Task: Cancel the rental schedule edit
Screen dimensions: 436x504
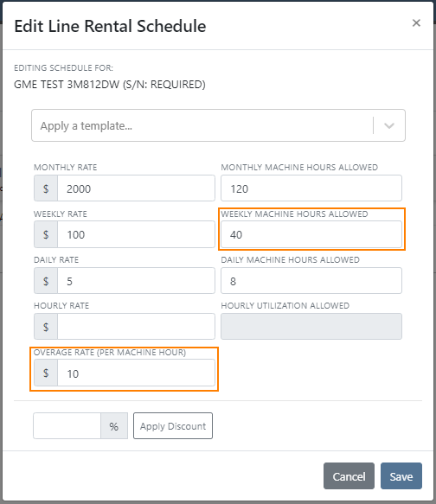Action: click(x=349, y=476)
